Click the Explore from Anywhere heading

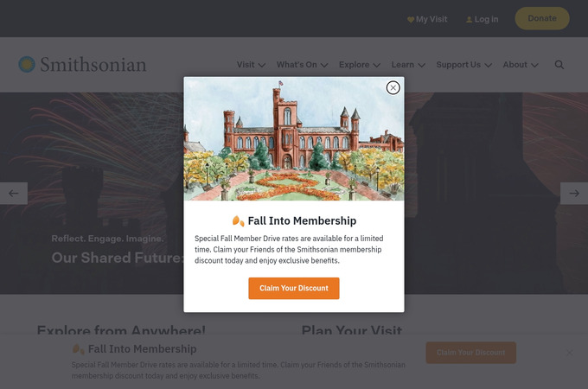pyautogui.click(x=121, y=330)
